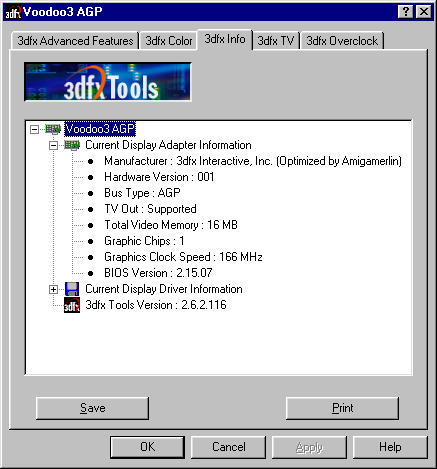Image resolution: width=437 pixels, height=469 pixels.
Task: Select the BIOS Version : 2.15.07 row
Action: [158, 273]
